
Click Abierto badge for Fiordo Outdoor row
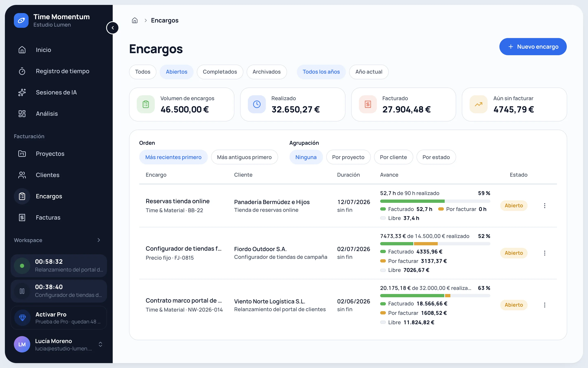point(514,253)
